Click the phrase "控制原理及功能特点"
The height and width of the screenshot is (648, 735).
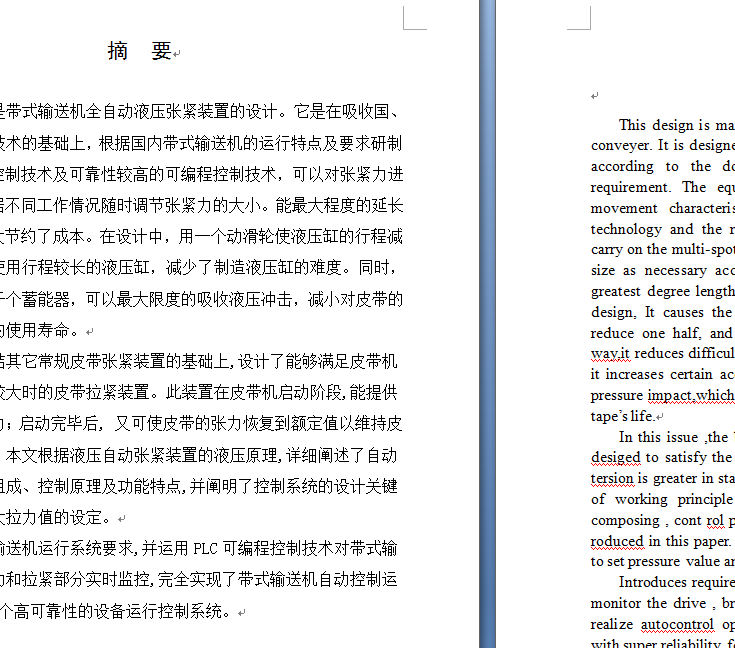pos(110,486)
